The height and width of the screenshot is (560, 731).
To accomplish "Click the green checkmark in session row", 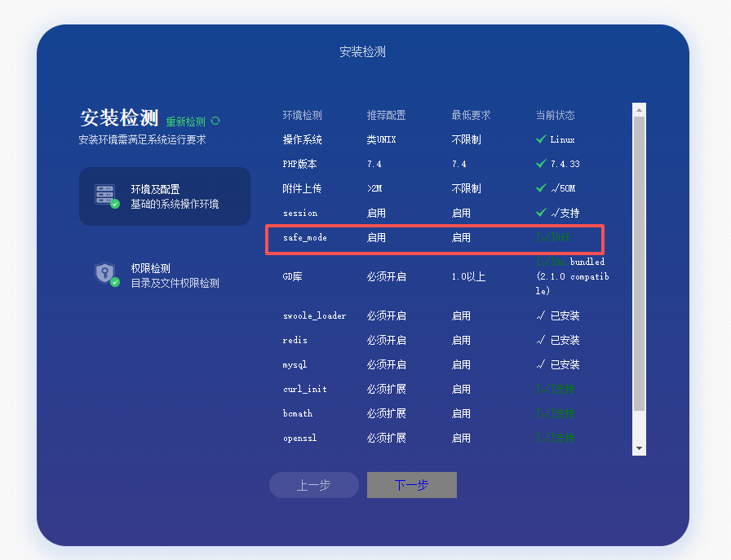I will (x=541, y=213).
